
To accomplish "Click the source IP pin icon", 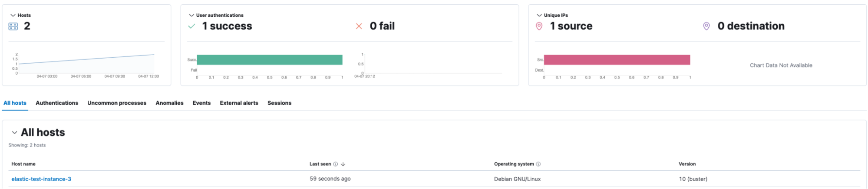I will click(x=539, y=26).
